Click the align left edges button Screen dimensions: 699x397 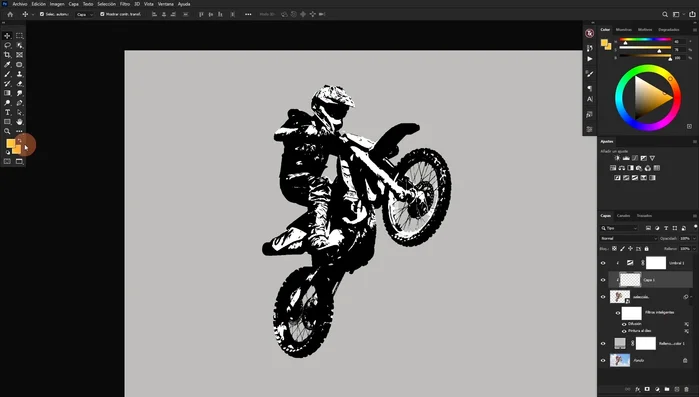pos(154,14)
